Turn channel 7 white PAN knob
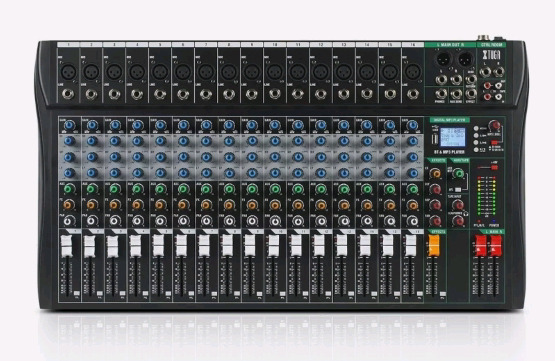Viewport: 555px width, 361px height. 206,221
